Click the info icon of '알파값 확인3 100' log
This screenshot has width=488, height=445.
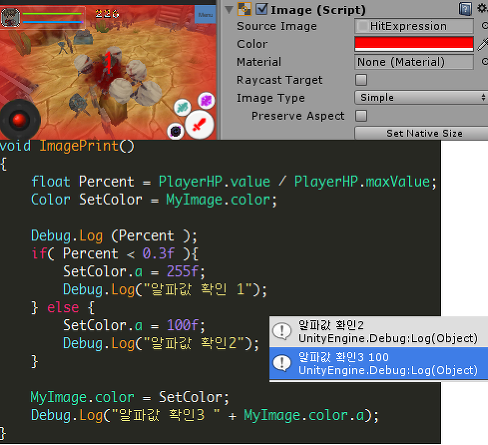point(282,363)
